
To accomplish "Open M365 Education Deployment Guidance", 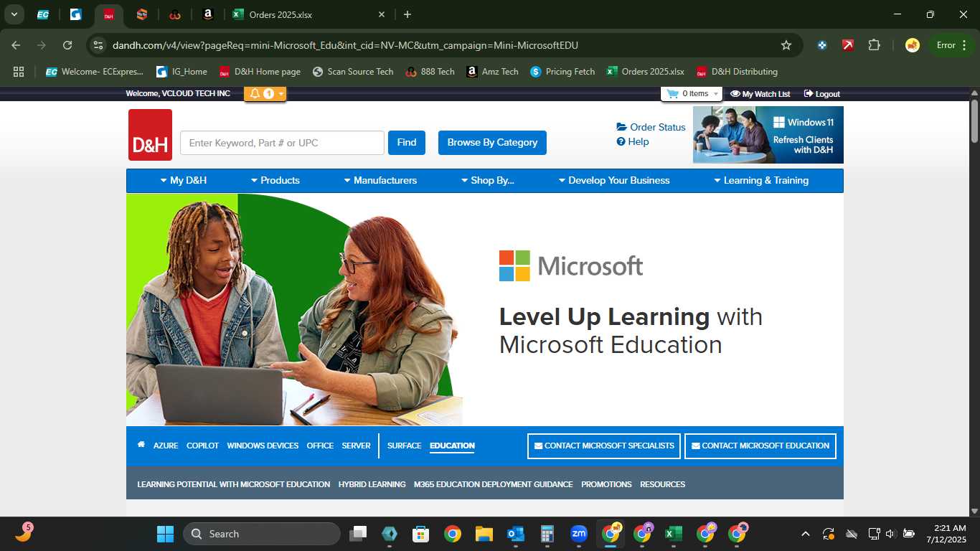I will (493, 484).
